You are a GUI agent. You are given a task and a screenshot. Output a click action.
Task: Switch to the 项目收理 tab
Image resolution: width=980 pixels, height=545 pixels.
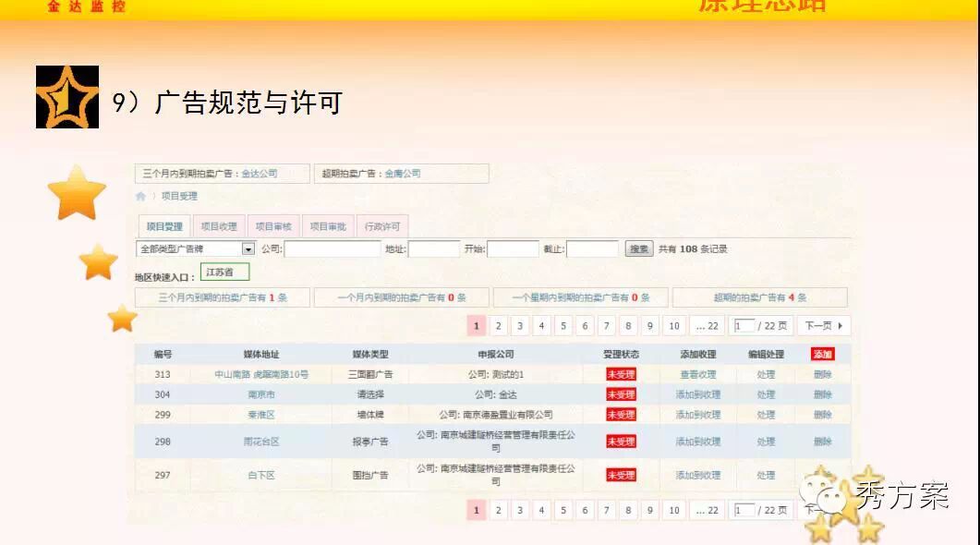tap(219, 226)
